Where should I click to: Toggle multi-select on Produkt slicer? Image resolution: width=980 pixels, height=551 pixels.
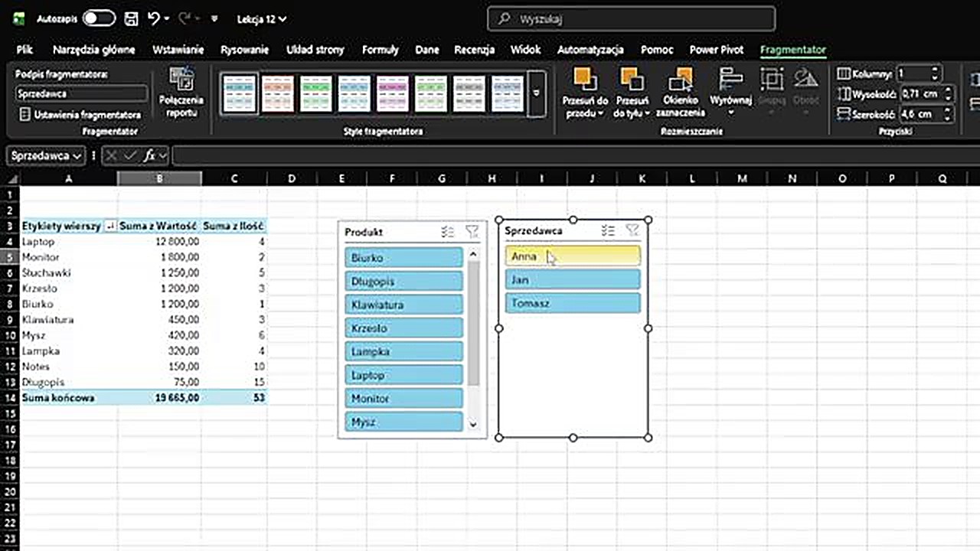[x=448, y=232]
